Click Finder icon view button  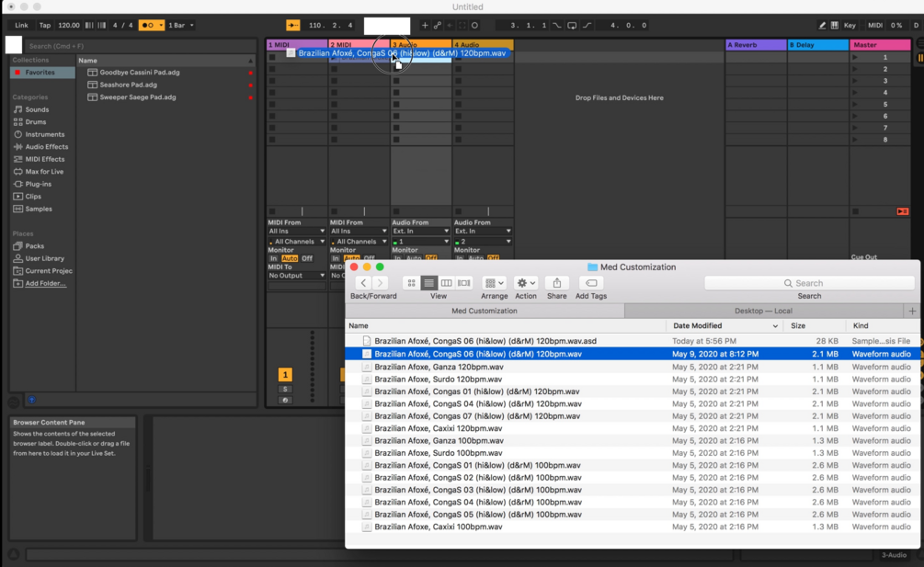pos(411,283)
